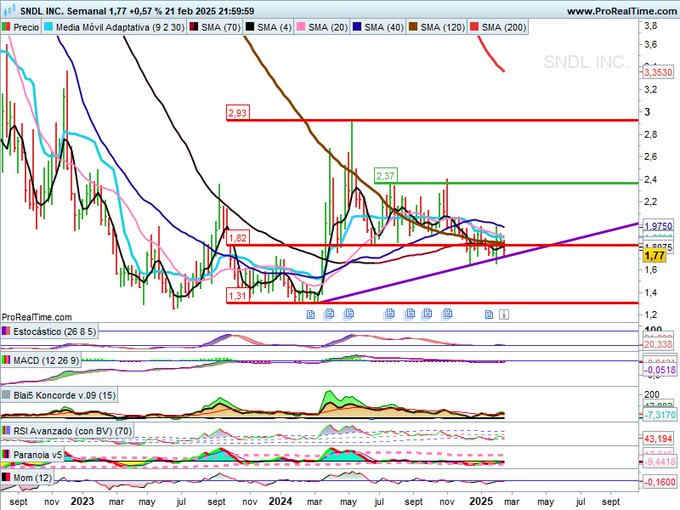Click the current price 1,77 yellow tag

click(654, 255)
